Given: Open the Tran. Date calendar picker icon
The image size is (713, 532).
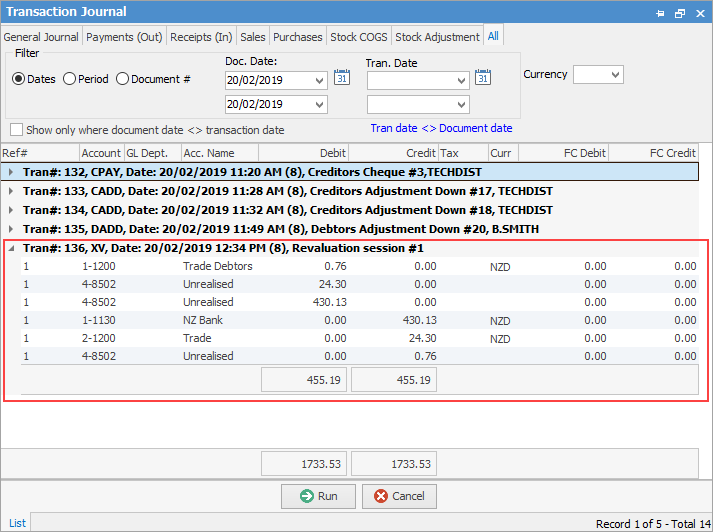Looking at the screenshot, I should [x=482, y=79].
